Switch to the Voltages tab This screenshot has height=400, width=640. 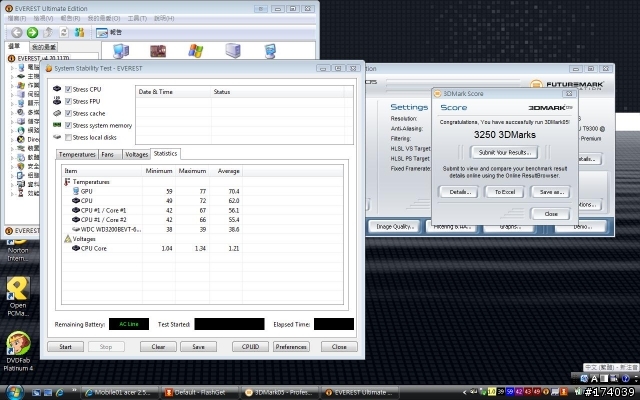tap(136, 154)
